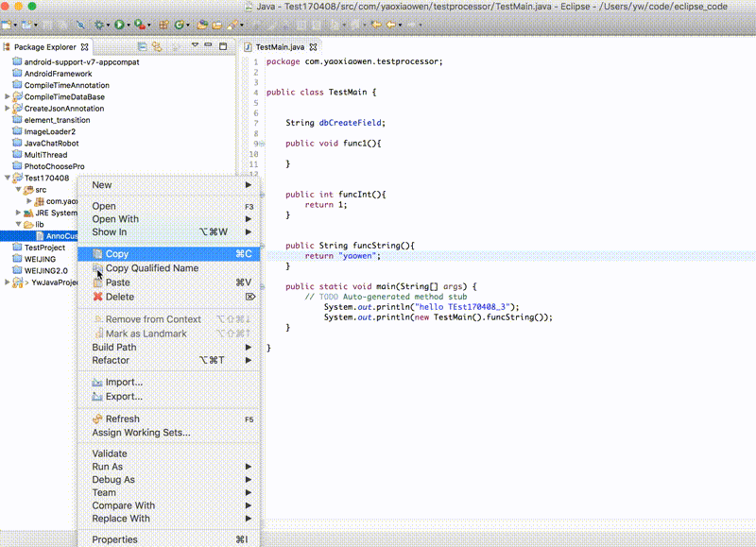756x547 pixels.
Task: Click the Run Last Tool icon
Action: click(x=139, y=25)
